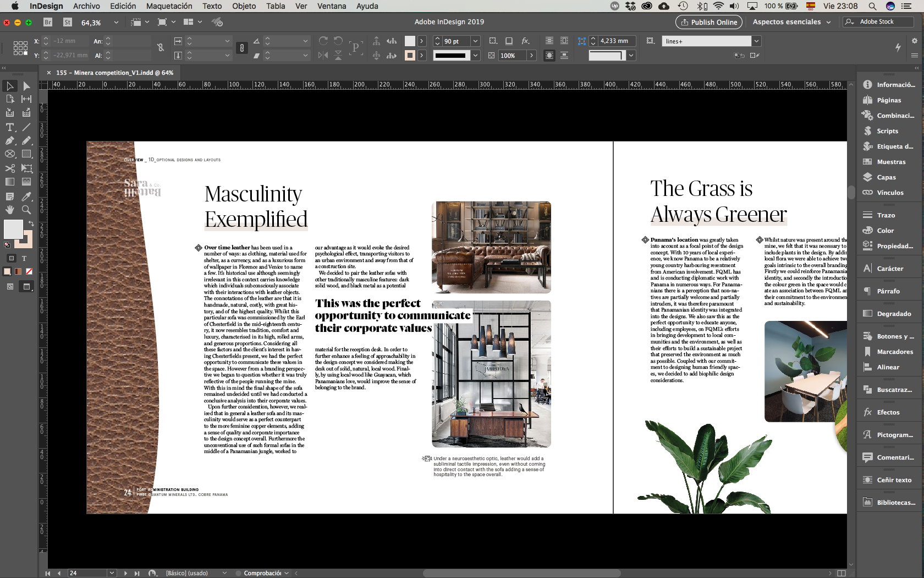Viewport: 924px width, 578px height.
Task: Toggle GPU performance preview icon
Action: 218,22
